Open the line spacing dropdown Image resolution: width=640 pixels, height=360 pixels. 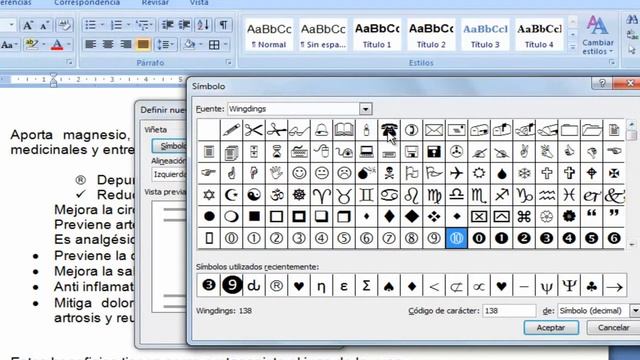coord(166,44)
